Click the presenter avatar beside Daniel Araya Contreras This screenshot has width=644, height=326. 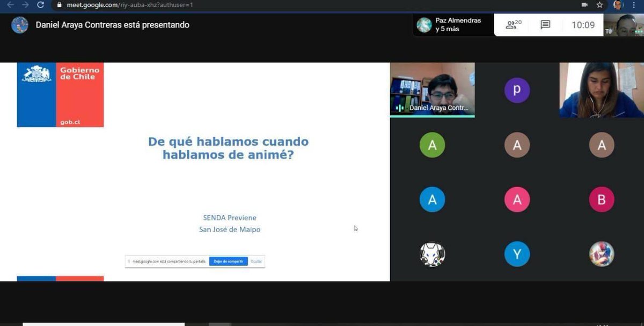point(20,25)
